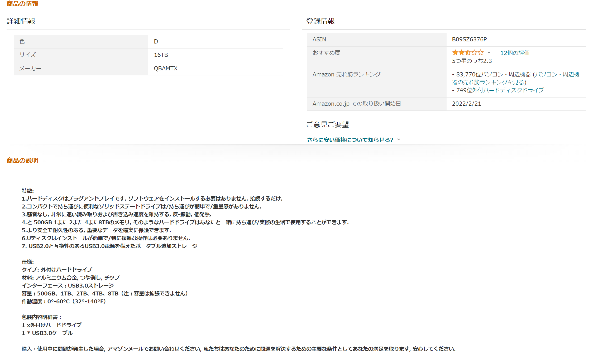Click the star rating icons
The height and width of the screenshot is (364, 603).
coord(467,52)
